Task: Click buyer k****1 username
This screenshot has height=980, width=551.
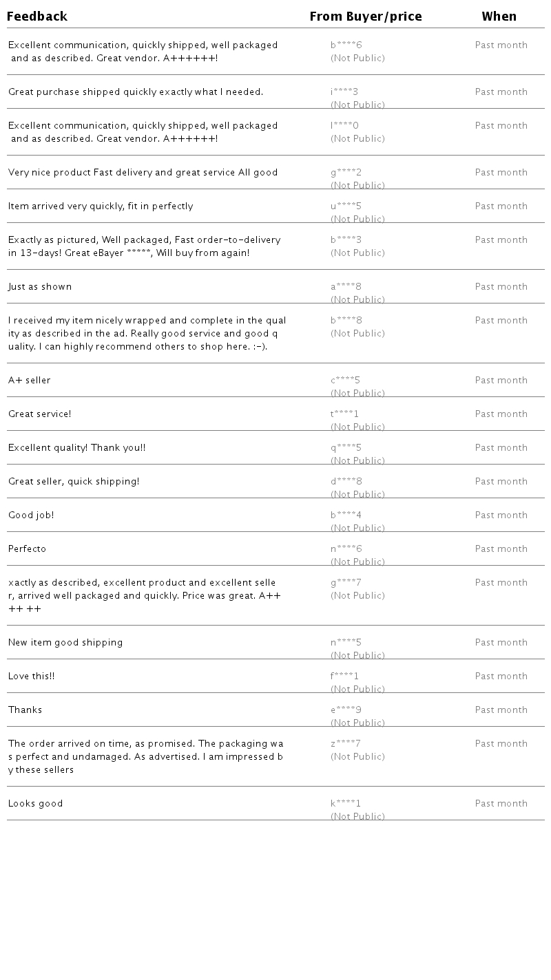Action: click(x=345, y=804)
